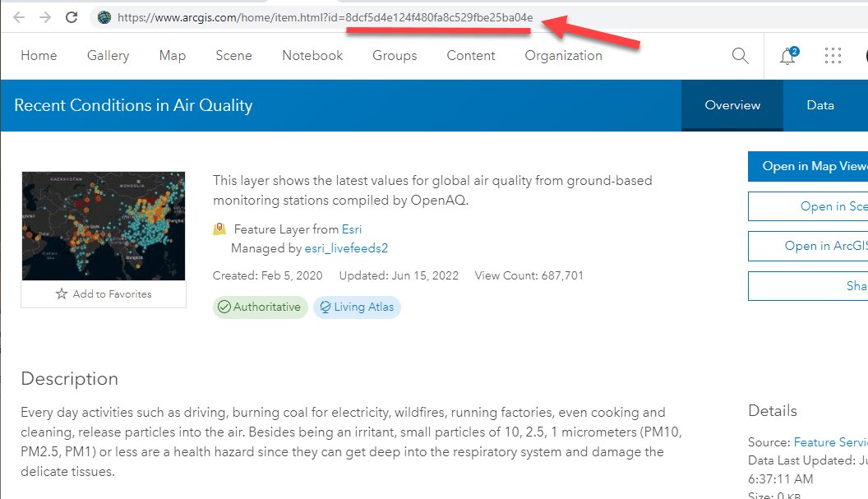Click the Open in ArcGIS button
Image resolution: width=868 pixels, height=499 pixels.
pos(808,246)
